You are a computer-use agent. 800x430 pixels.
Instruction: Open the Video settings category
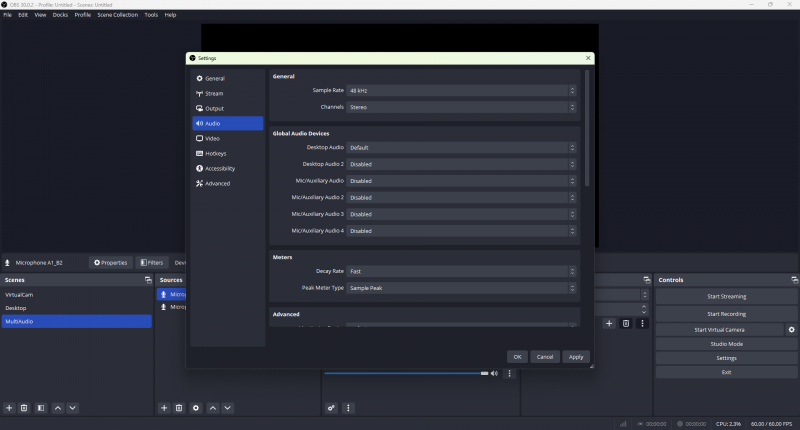(x=228, y=138)
